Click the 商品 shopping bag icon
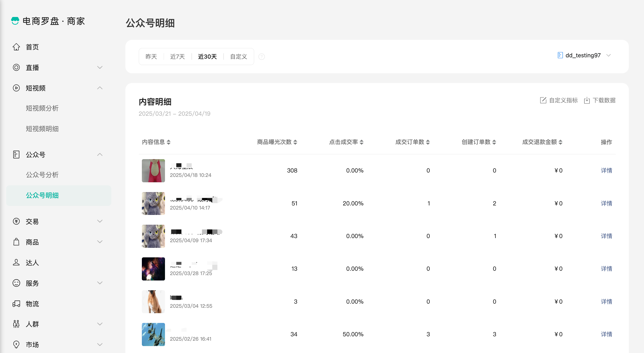The image size is (644, 353). coord(16,242)
